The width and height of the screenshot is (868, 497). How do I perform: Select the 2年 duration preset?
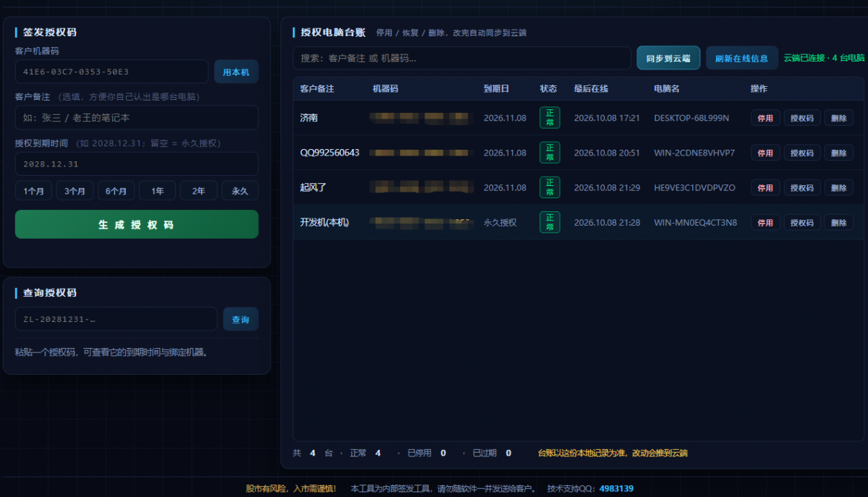(198, 191)
